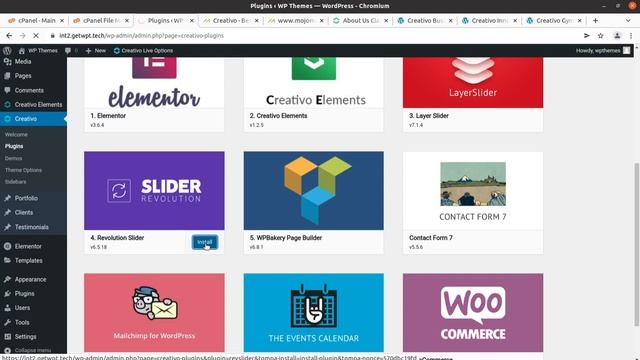640x360 pixels.
Task: Click The Events Calendar thumbnail
Action: [x=313, y=312]
